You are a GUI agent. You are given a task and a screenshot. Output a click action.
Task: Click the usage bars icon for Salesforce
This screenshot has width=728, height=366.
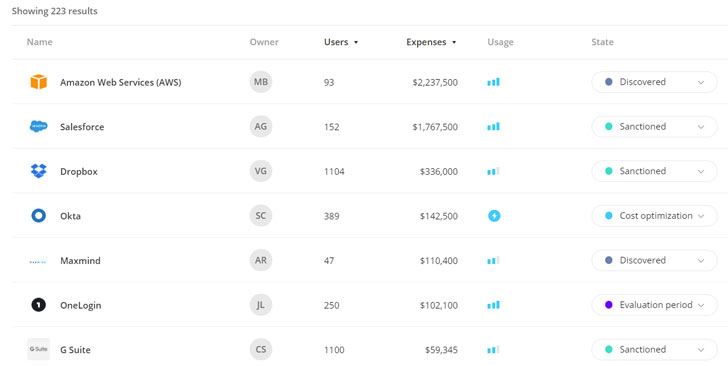point(494,126)
